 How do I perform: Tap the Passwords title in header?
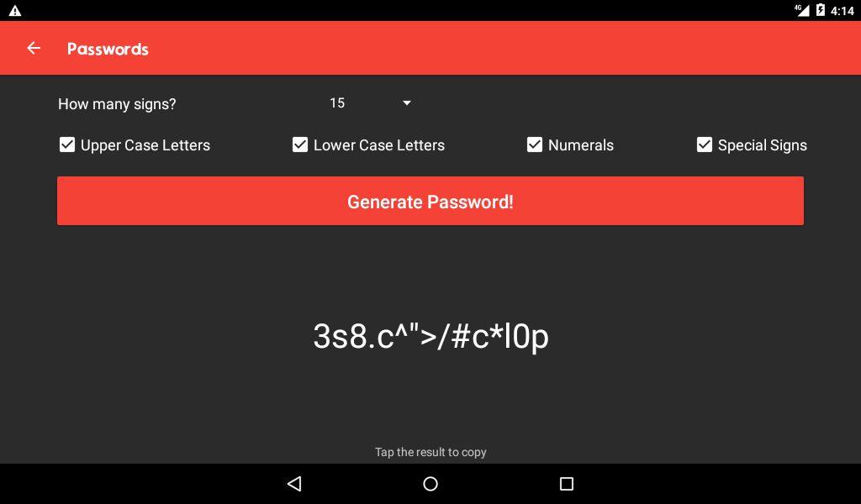[x=108, y=49]
